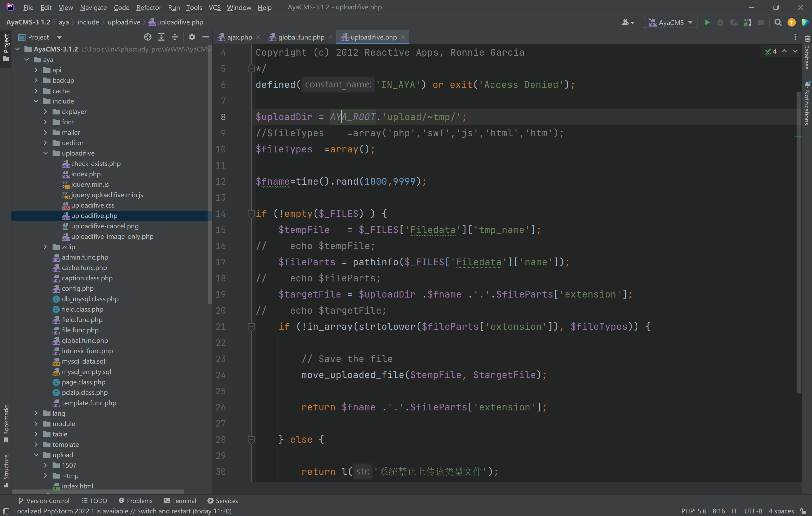Expand the ckplayer folder
Screen dimensions: 812x516
click(x=46, y=112)
